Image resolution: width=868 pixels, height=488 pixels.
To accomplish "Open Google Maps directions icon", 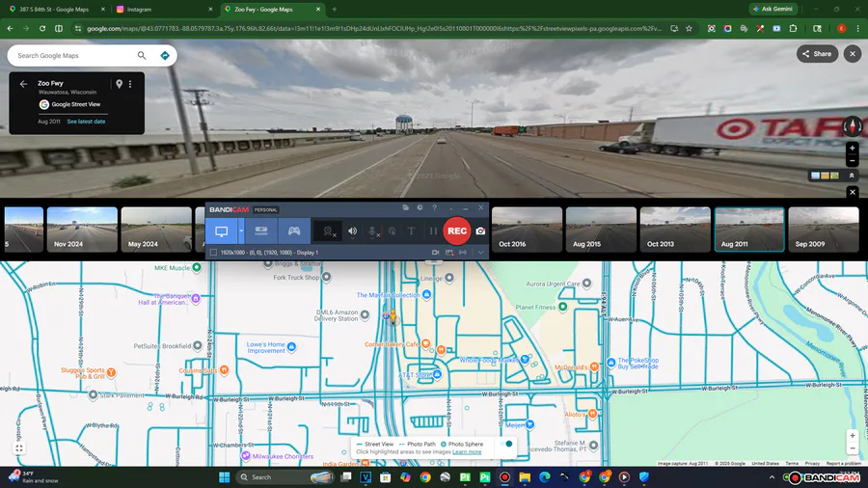I will click(164, 55).
